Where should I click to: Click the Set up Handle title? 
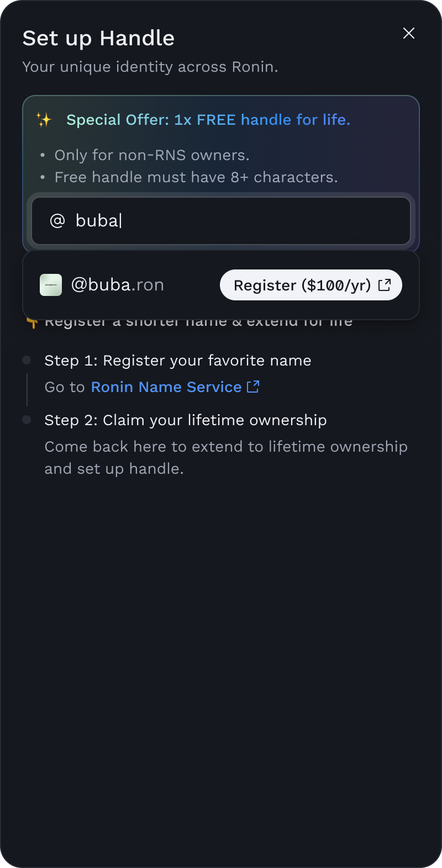[x=98, y=38]
